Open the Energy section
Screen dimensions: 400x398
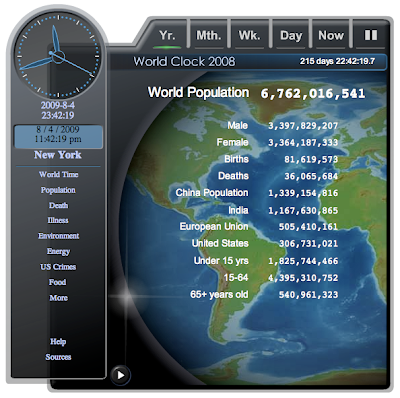point(58,251)
